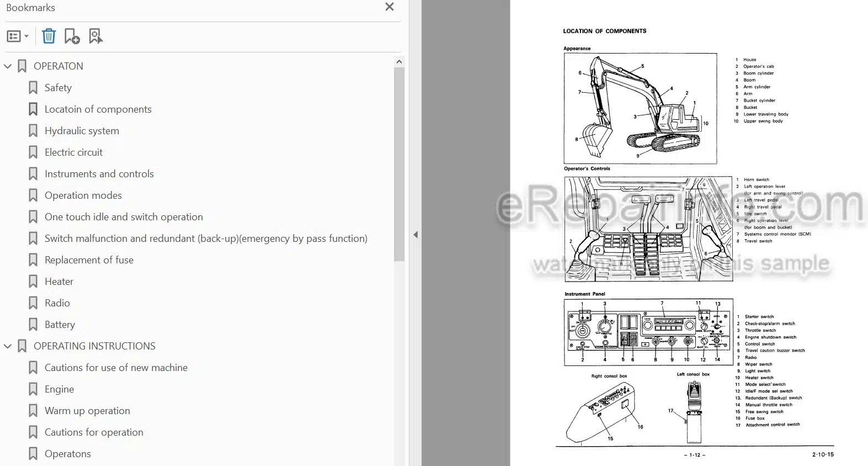The height and width of the screenshot is (466, 868).
Task: Click the bookmarks scrollbar up arrow
Action: point(400,62)
